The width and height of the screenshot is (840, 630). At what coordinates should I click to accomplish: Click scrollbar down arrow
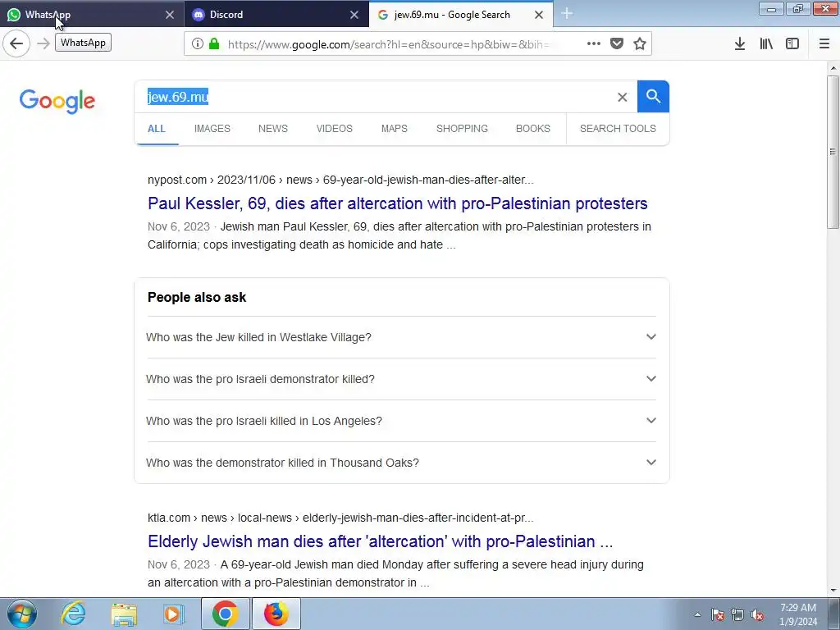[833, 590]
